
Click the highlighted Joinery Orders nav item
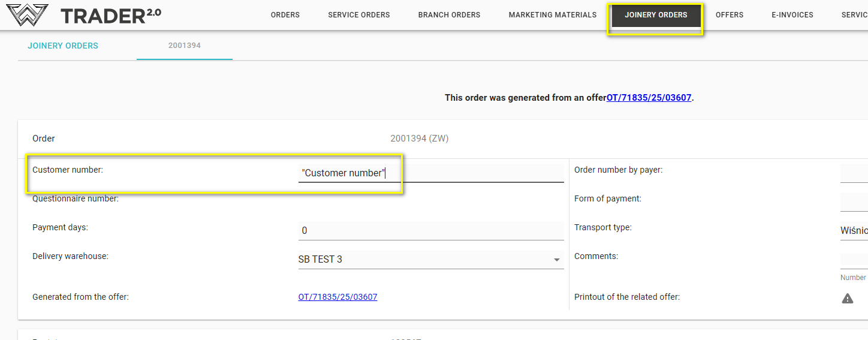(656, 15)
